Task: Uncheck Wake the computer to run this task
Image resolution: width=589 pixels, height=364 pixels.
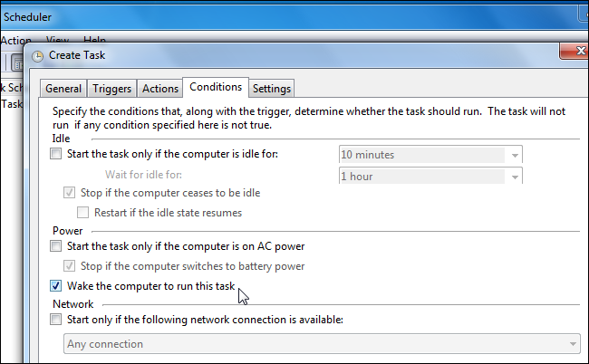Action: [x=56, y=286]
